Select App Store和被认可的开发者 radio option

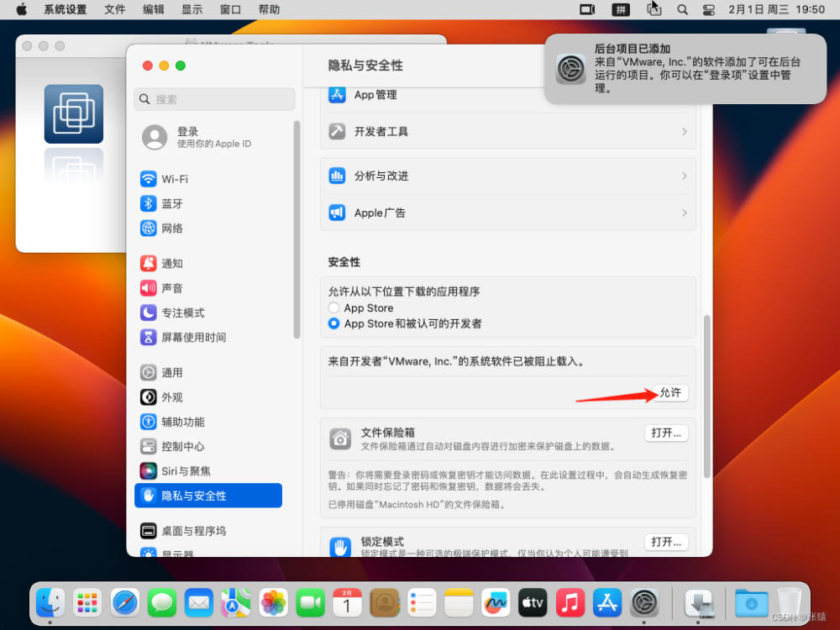(x=333, y=323)
